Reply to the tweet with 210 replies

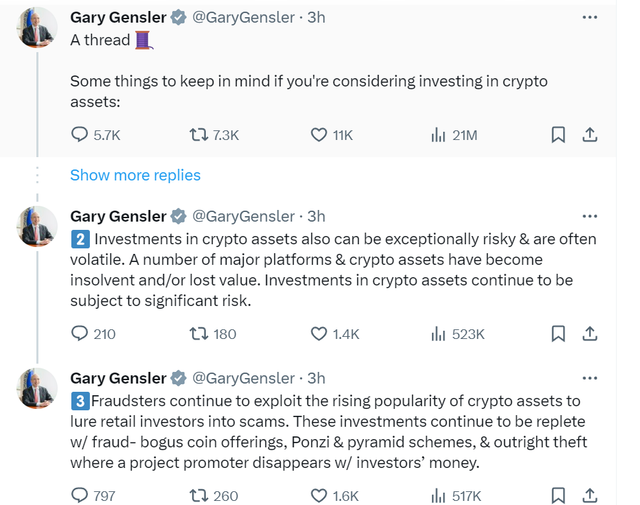[81, 334]
